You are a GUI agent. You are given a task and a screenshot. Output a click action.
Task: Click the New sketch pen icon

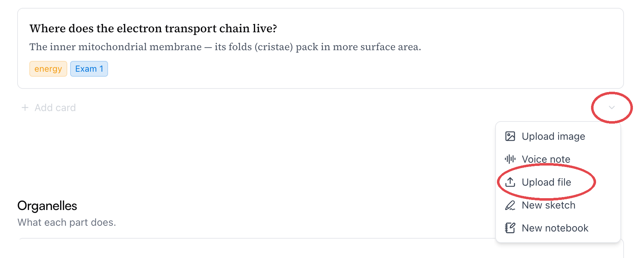[510, 205]
